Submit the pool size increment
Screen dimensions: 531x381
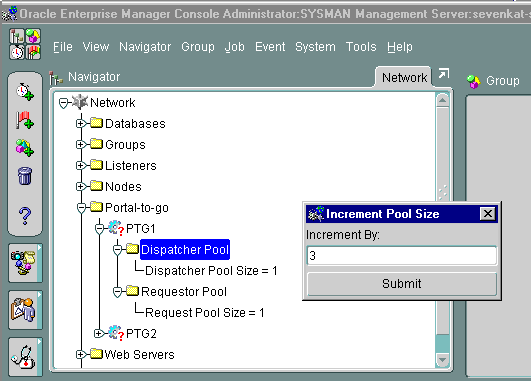click(402, 284)
